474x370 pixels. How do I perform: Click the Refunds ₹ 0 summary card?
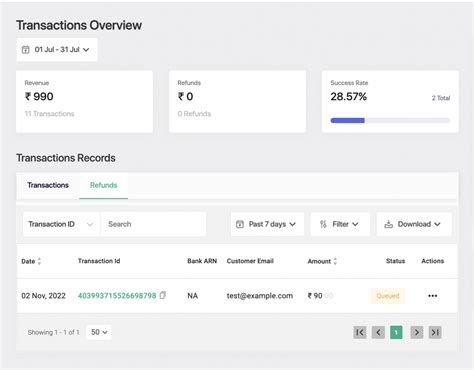tap(237, 102)
